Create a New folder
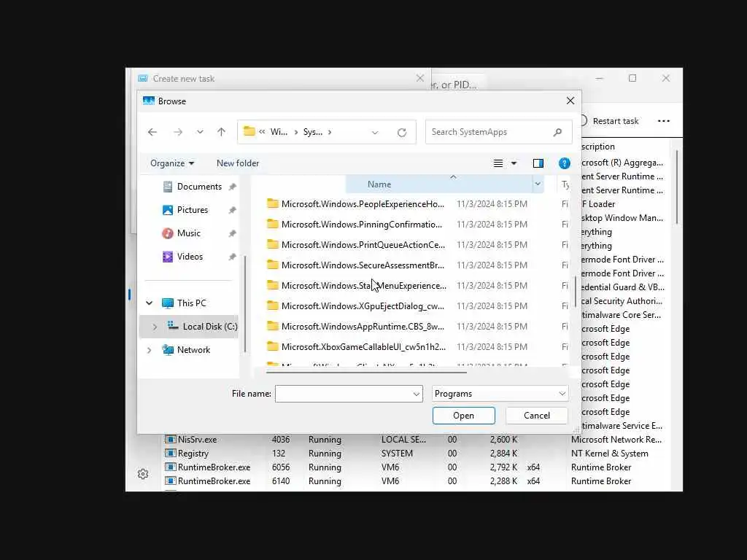Screen dimensions: 747x560 click(x=238, y=163)
